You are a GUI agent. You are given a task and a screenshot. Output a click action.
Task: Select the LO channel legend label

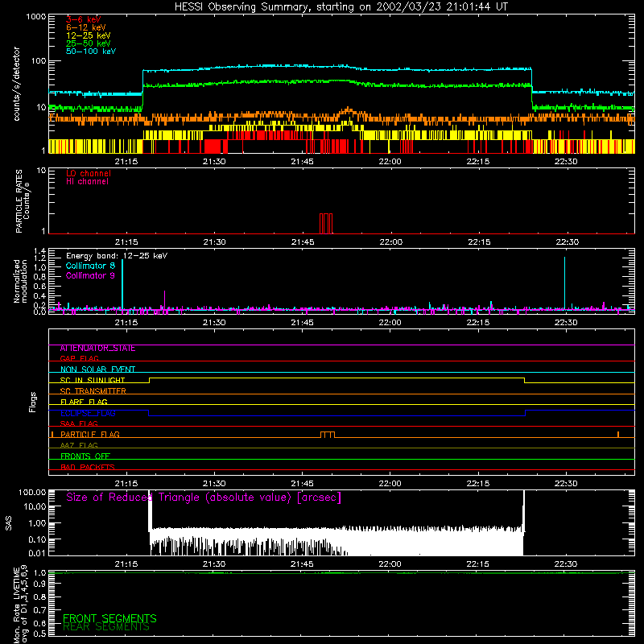89,173
